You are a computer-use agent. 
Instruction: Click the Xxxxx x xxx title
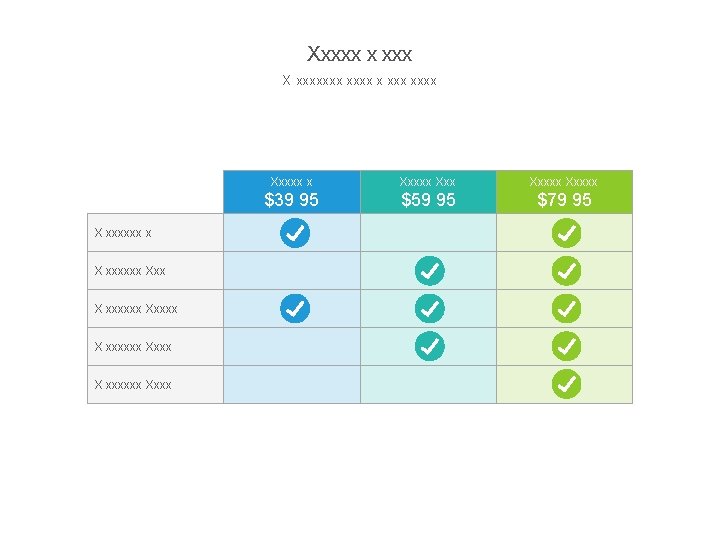tap(360, 54)
